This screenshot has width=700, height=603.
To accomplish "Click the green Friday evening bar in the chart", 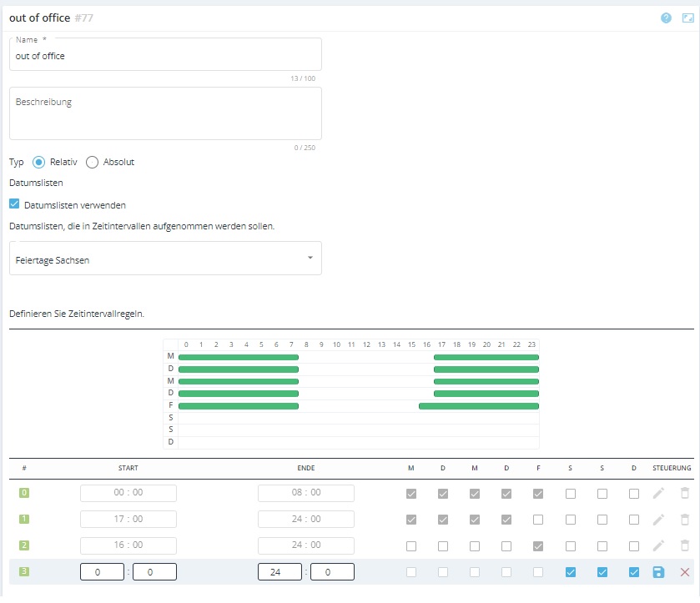I will (x=478, y=406).
